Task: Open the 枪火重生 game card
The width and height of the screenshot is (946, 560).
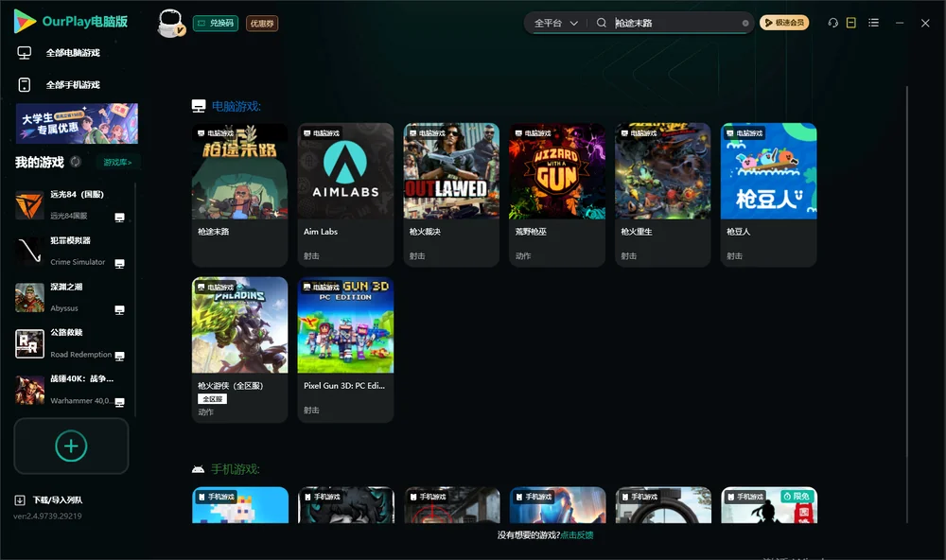Action: pyautogui.click(x=662, y=195)
